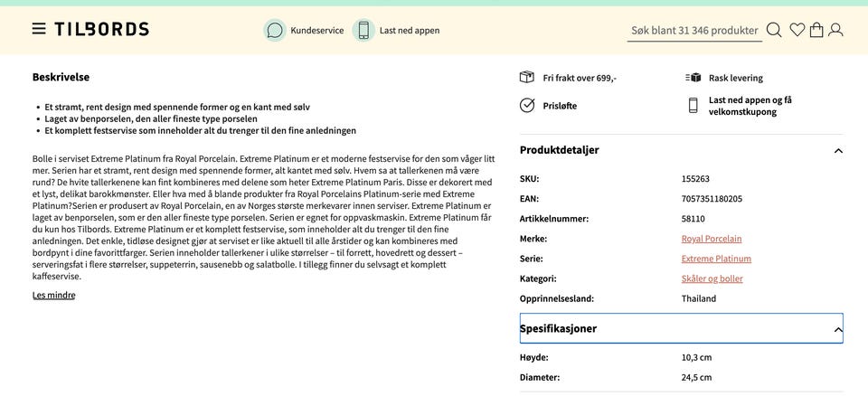This screenshot has width=868, height=396.
Task: Click the Merke: label
Action: click(533, 239)
